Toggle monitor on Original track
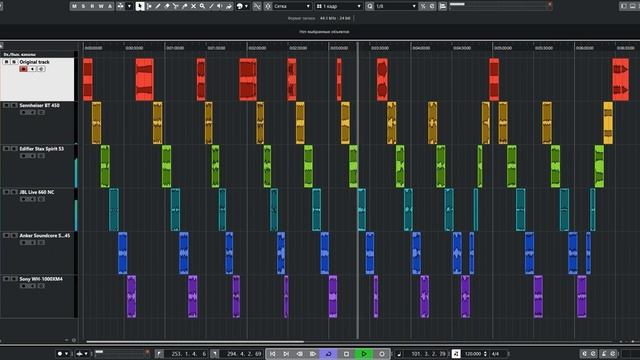Image resolution: width=640 pixels, height=360 pixels. [32, 69]
